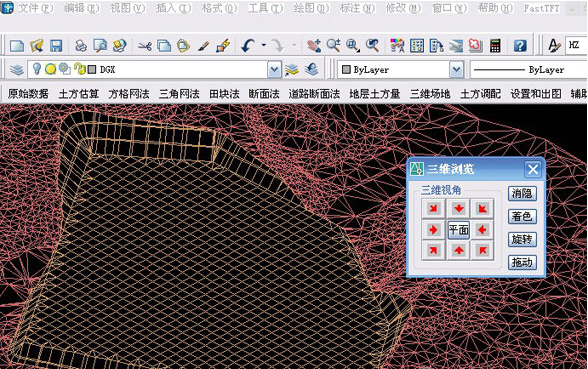Click the Layer previous icon

311,69
